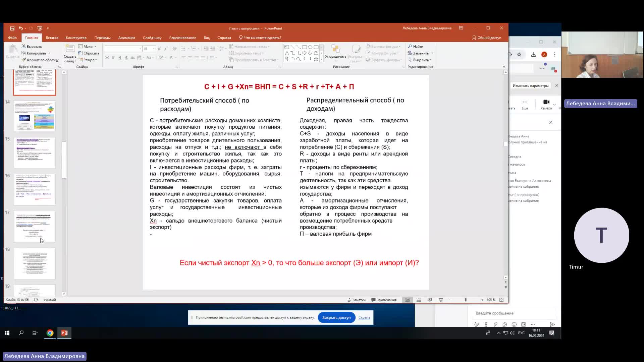644x362 pixels.
Task: Switch to the Переходы tab
Action: click(102, 38)
